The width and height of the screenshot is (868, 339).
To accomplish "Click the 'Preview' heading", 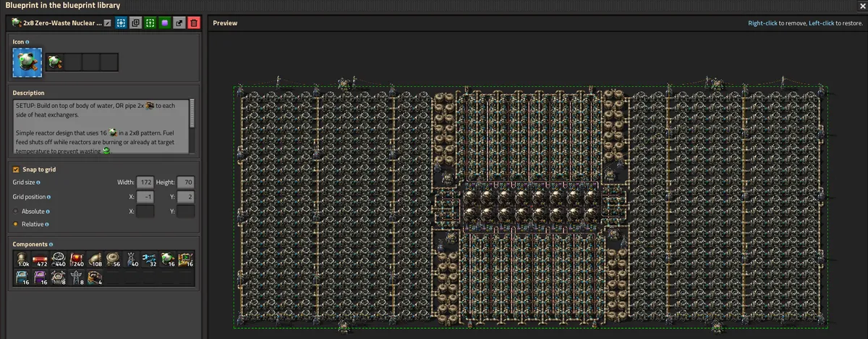I will pyautogui.click(x=225, y=23).
